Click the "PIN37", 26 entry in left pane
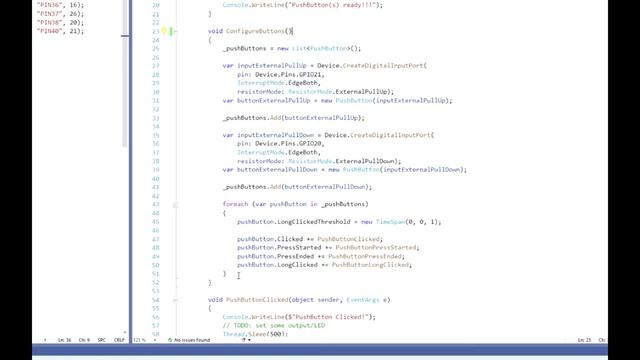Image resolution: width=640 pixels, height=360 pixels. [x=60, y=14]
